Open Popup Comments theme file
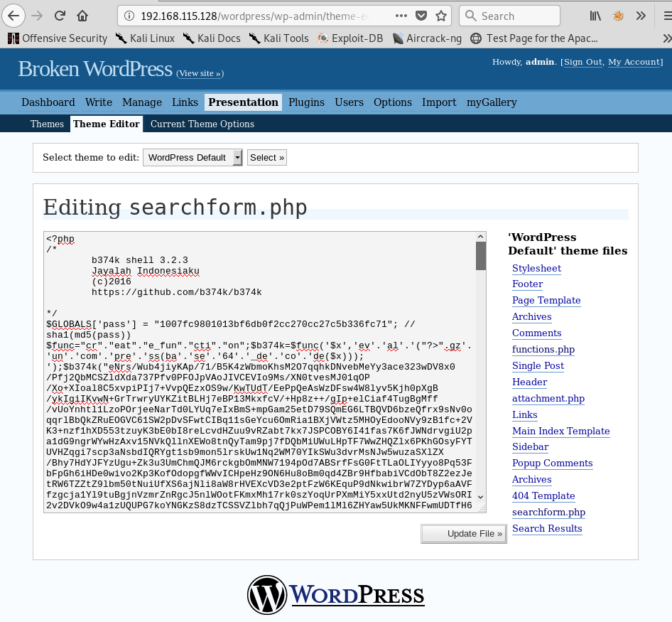 552,463
